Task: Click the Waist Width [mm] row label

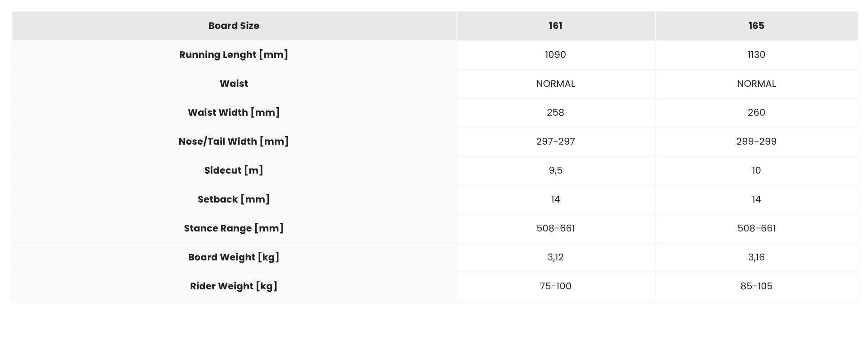Action: [x=234, y=113]
